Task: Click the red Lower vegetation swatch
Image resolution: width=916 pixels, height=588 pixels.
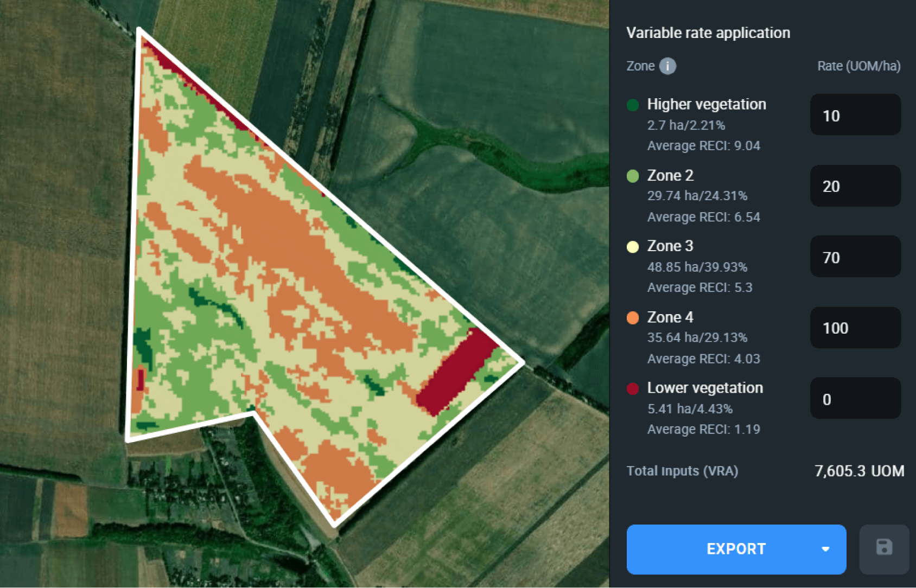Action: pos(633,388)
